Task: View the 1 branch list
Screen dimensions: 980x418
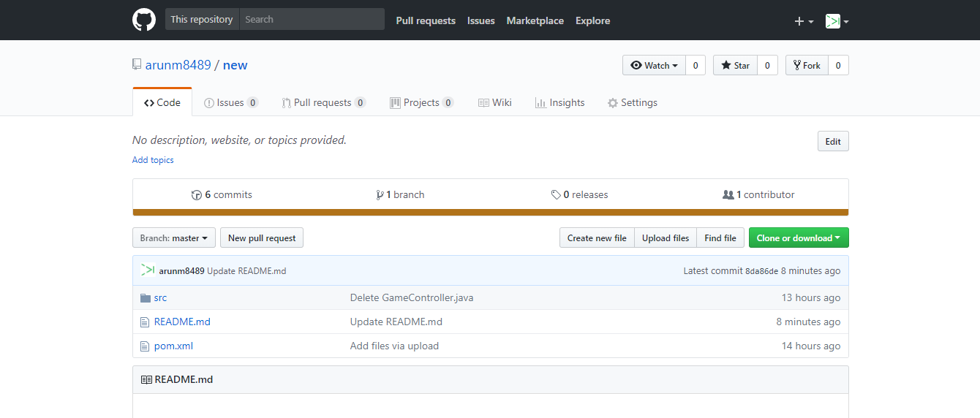Action: point(400,194)
